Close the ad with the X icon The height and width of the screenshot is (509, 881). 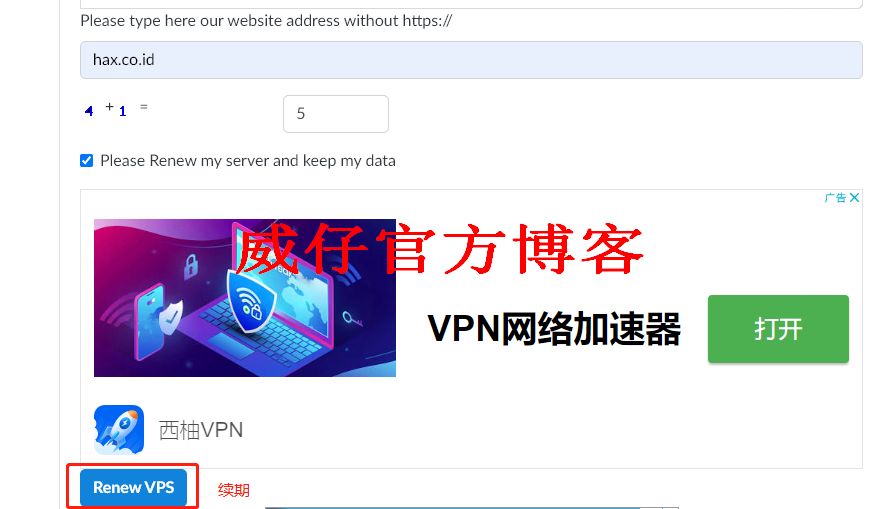854,198
